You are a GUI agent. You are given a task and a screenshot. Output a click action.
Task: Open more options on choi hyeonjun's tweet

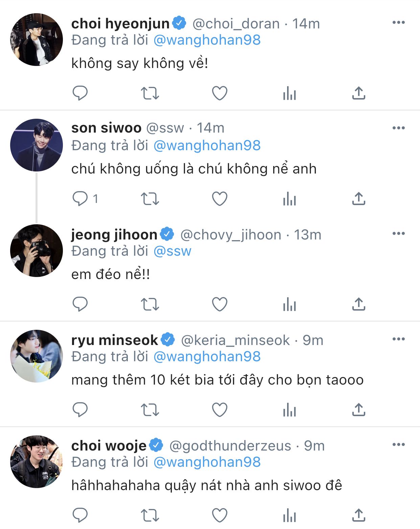pos(398,23)
